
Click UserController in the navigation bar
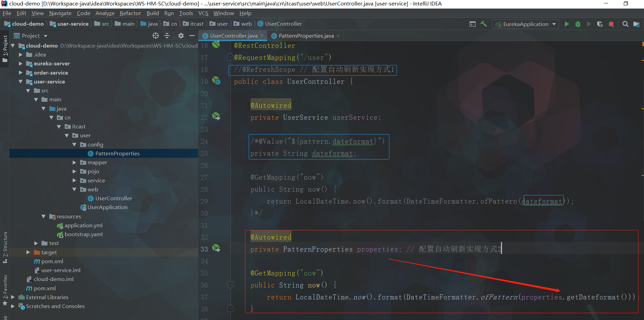click(280, 24)
